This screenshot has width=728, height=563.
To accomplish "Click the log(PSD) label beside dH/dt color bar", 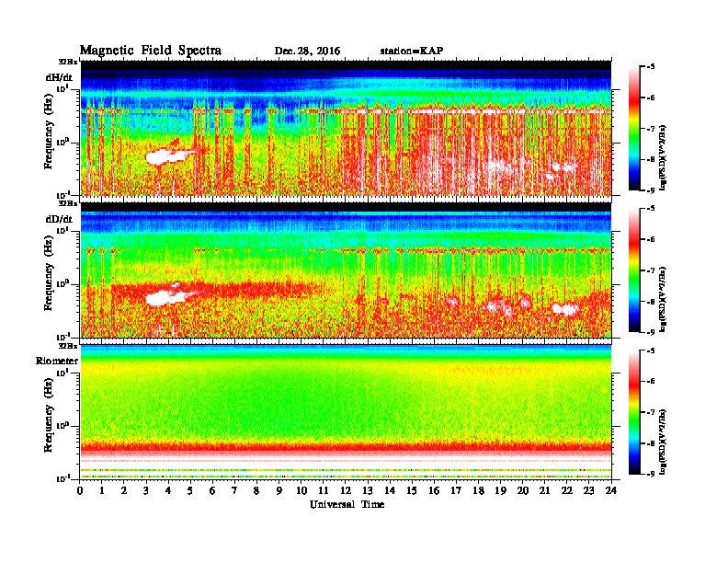I will point(664,157).
